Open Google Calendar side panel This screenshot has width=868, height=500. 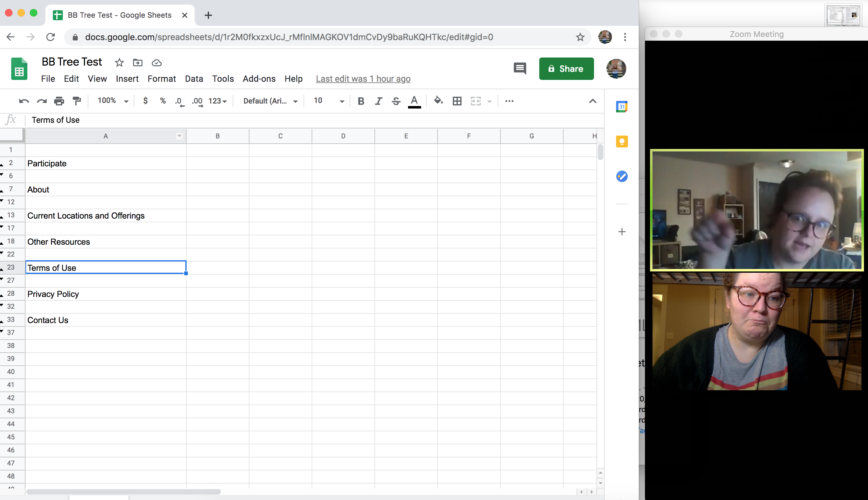[622, 106]
